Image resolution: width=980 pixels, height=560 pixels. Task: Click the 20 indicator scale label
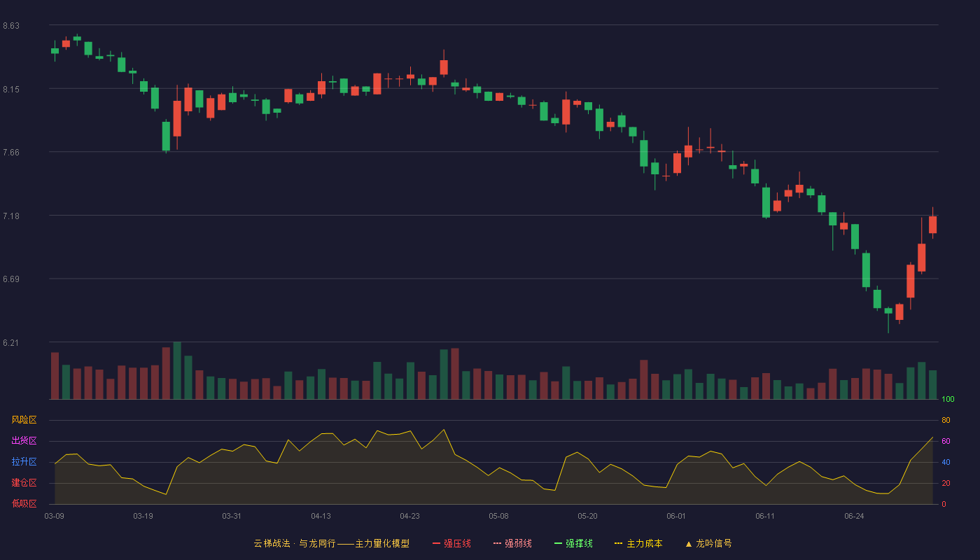tap(946, 483)
